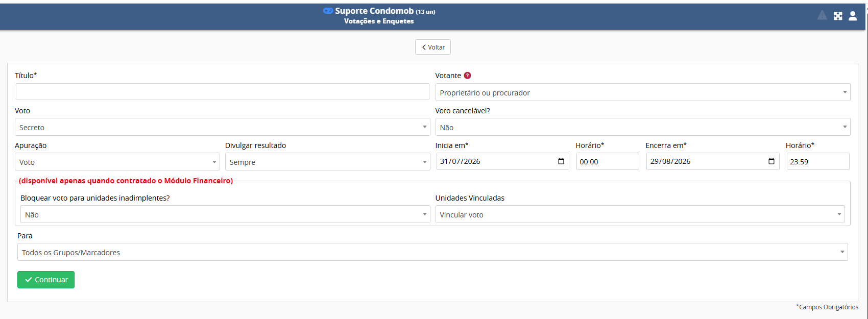Open the Voto cancelável dropdown

pos(643,127)
